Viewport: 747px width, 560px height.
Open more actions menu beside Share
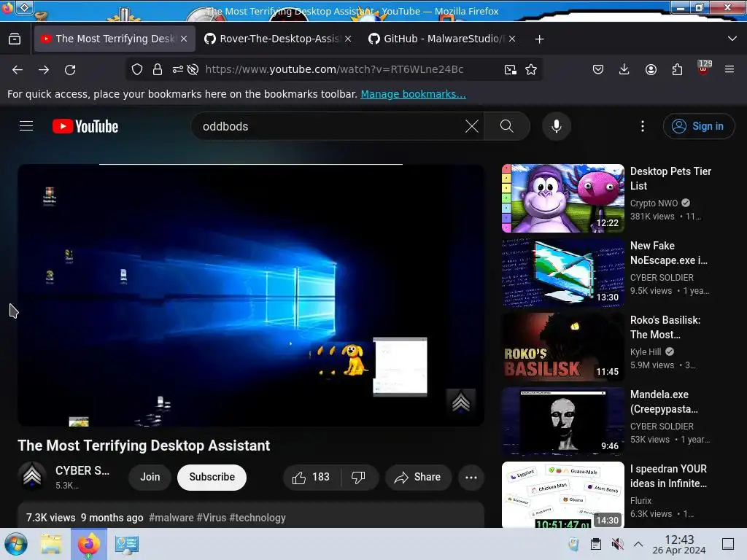pos(471,477)
